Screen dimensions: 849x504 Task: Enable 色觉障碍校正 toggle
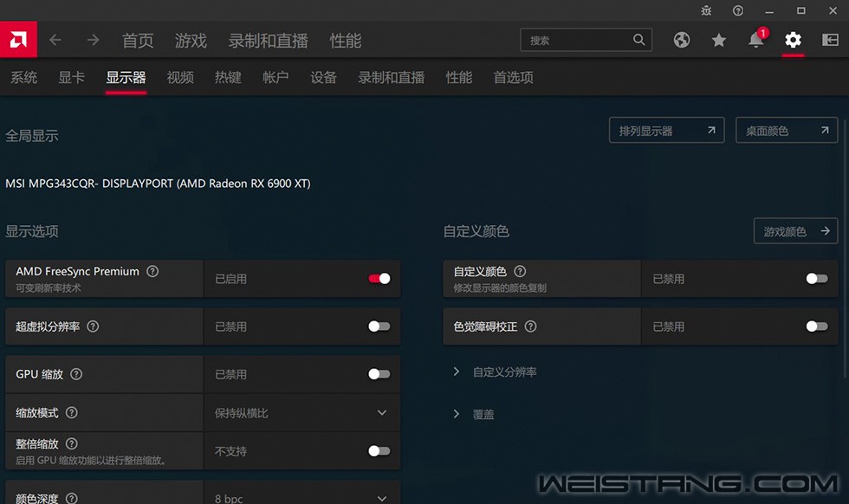816,326
